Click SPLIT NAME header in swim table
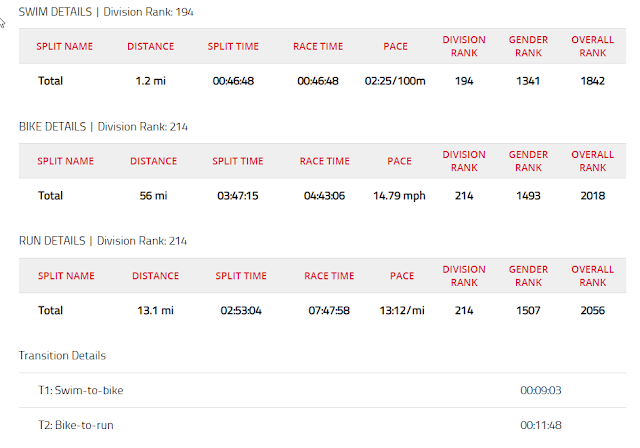The height and width of the screenshot is (448, 640). tap(64, 46)
